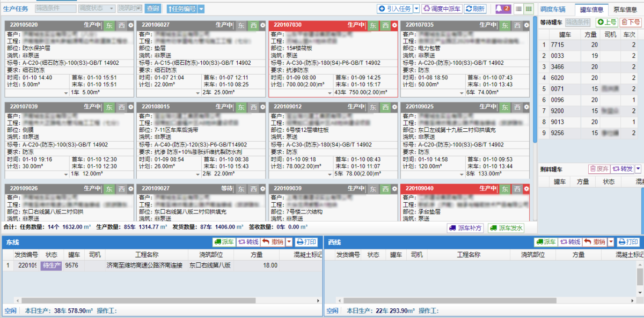
Task: Select the 罐车信息 tab
Action: coord(591,9)
